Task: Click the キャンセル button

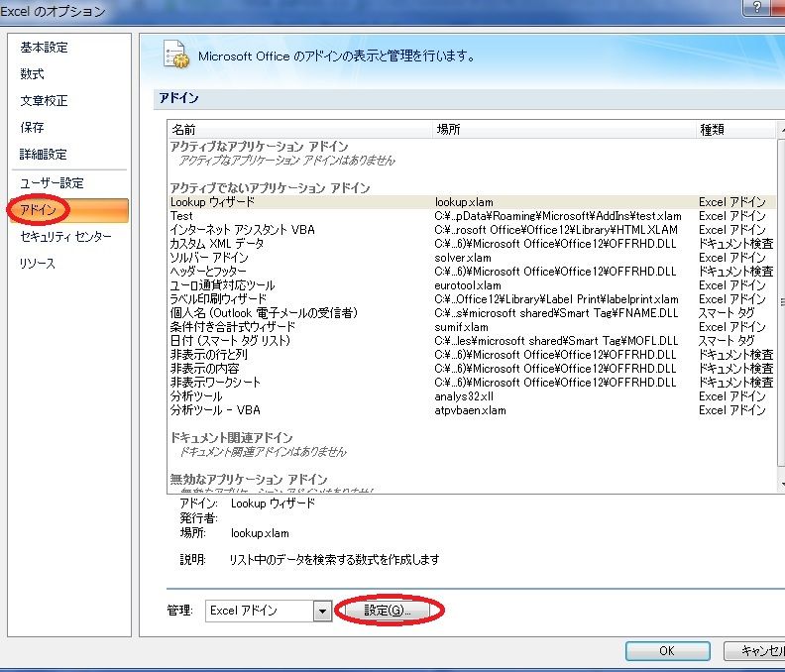Action: pyautogui.click(x=755, y=651)
